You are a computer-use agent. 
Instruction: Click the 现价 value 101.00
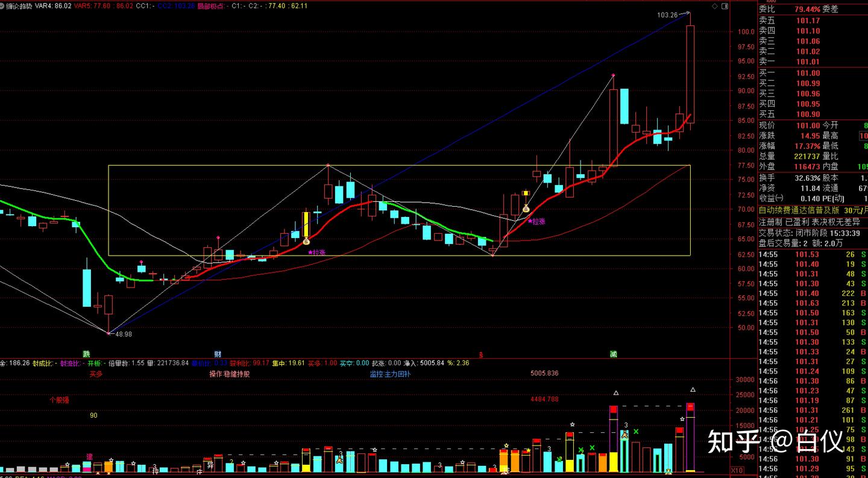click(x=808, y=126)
